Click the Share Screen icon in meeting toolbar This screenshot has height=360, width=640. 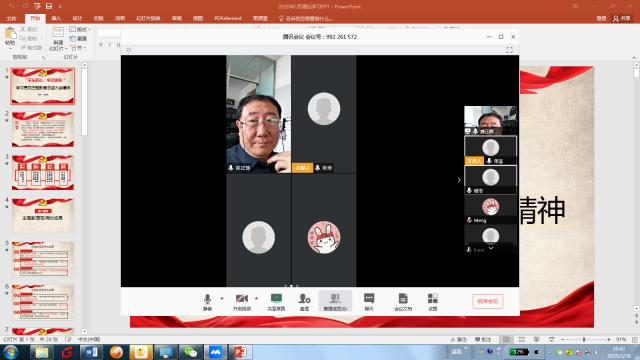point(276,302)
